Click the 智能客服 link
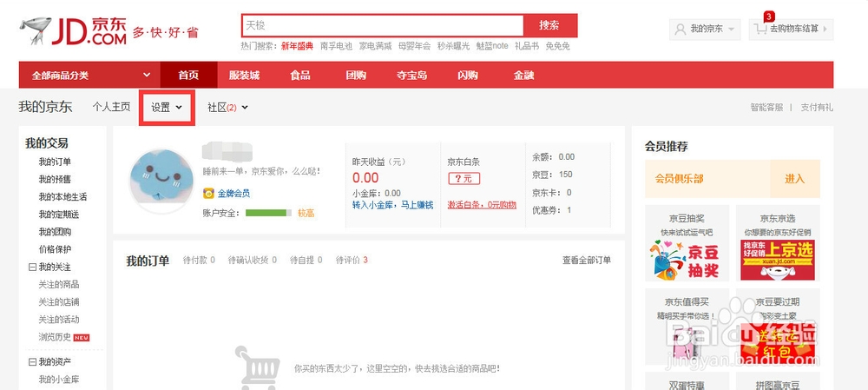 (x=766, y=108)
